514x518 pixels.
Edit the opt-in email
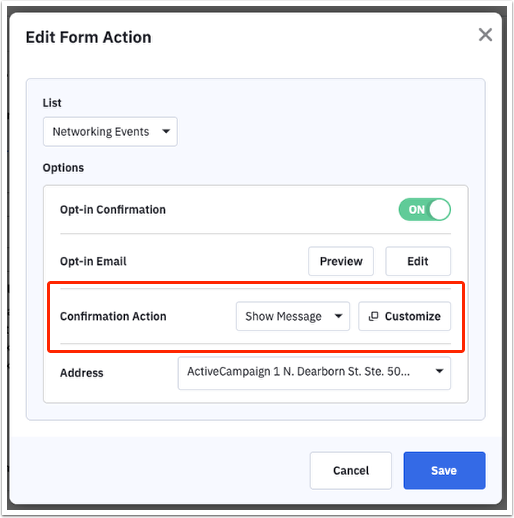pos(418,261)
